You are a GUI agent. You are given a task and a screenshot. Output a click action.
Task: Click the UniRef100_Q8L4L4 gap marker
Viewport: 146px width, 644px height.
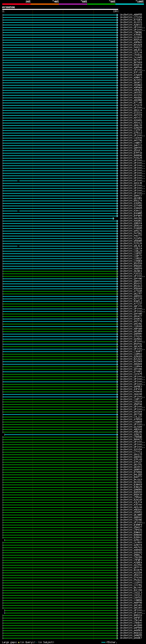coord(18,246)
